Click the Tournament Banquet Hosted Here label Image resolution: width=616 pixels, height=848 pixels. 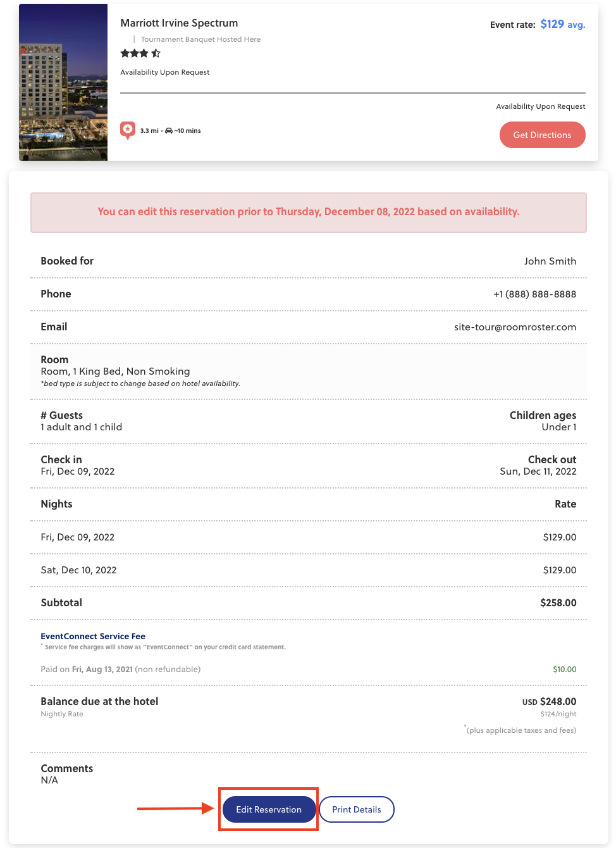pos(200,39)
